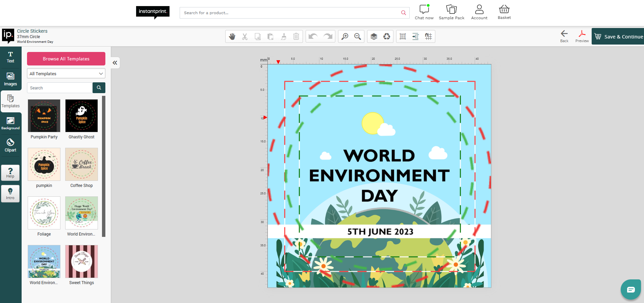Toggle snap to grid magnet icon
Image resolution: width=644 pixels, height=303 pixels.
point(428,36)
